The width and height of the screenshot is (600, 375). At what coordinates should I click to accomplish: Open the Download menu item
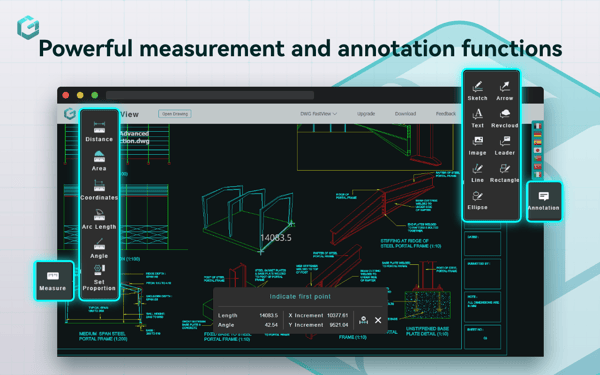405,114
